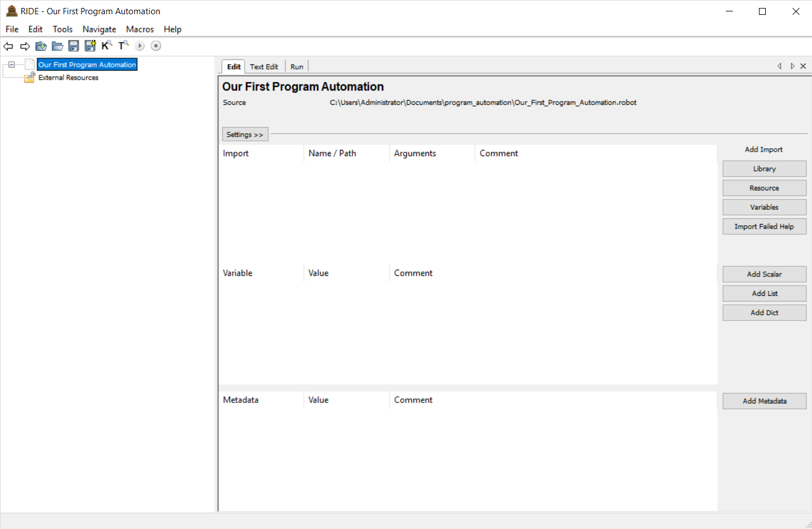The image size is (812, 529).
Task: Open Search Tests with the T magnifier icon
Action: coord(123,46)
